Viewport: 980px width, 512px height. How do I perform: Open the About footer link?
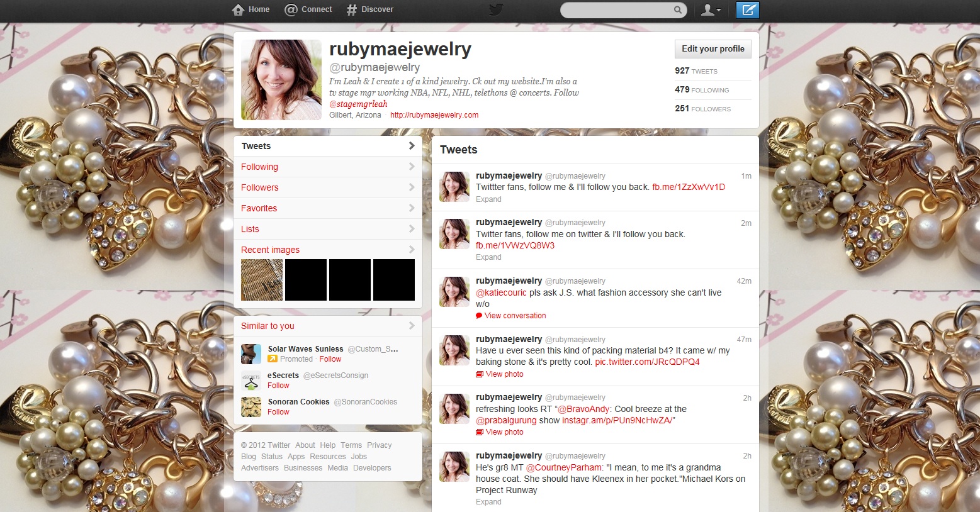point(305,445)
